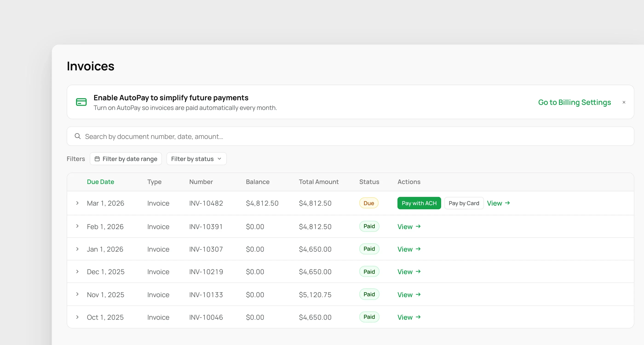The width and height of the screenshot is (644, 345).
Task: Choose Pay by Card for INV-10482
Action: coord(464,203)
